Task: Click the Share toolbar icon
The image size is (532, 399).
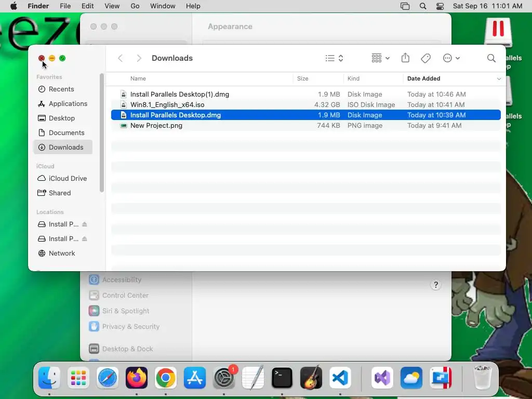Action: pyautogui.click(x=405, y=58)
